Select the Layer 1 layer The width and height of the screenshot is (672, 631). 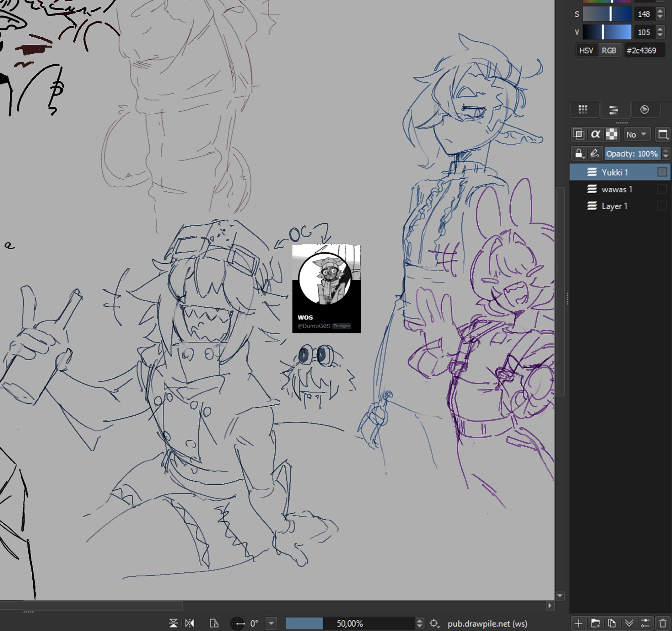pos(615,206)
